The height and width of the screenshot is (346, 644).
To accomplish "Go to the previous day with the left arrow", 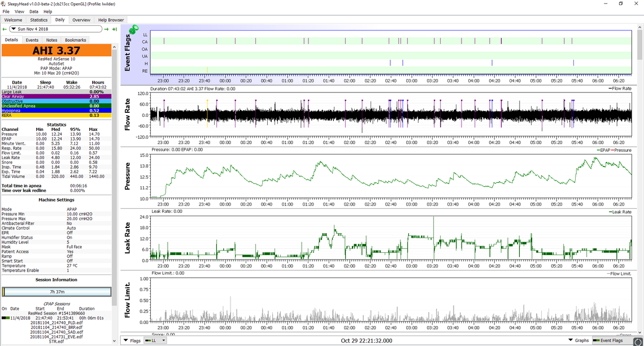I will 5,29.
